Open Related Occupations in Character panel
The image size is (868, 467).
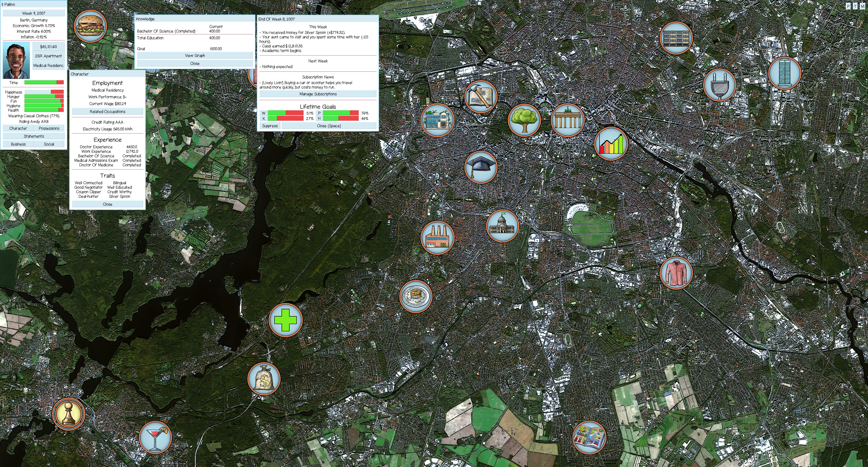point(108,111)
